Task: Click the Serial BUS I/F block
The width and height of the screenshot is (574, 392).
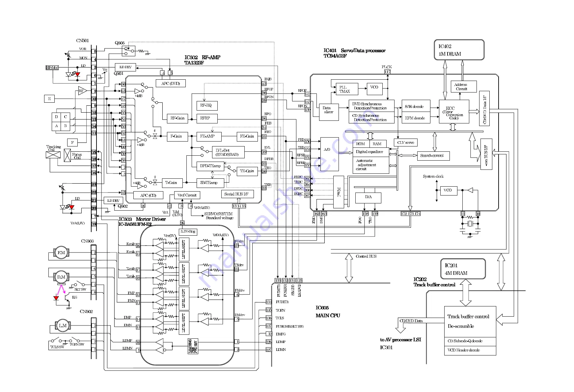Action: (x=237, y=194)
